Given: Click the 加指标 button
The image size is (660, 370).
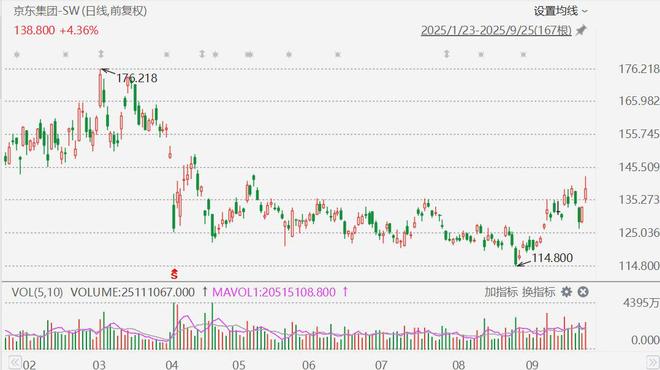Looking at the screenshot, I should [501, 292].
